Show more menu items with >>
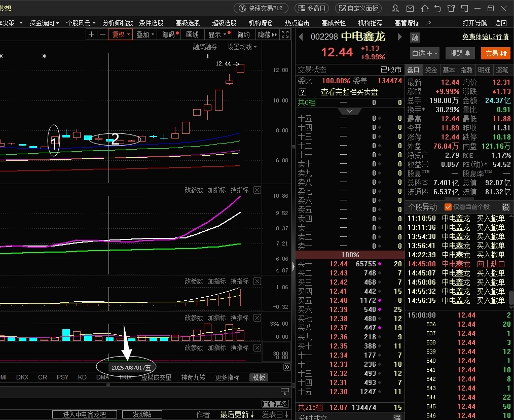This screenshot has width=514, height=420. coord(428,23)
